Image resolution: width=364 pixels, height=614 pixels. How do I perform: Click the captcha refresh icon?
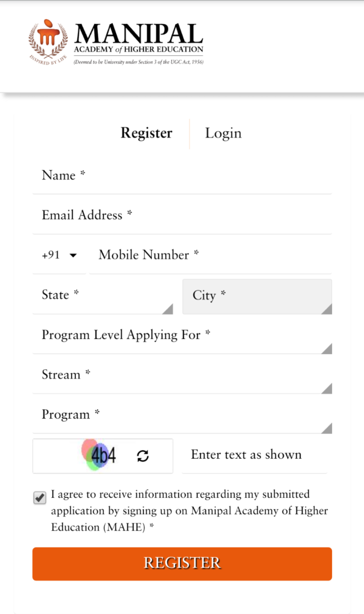point(143,456)
